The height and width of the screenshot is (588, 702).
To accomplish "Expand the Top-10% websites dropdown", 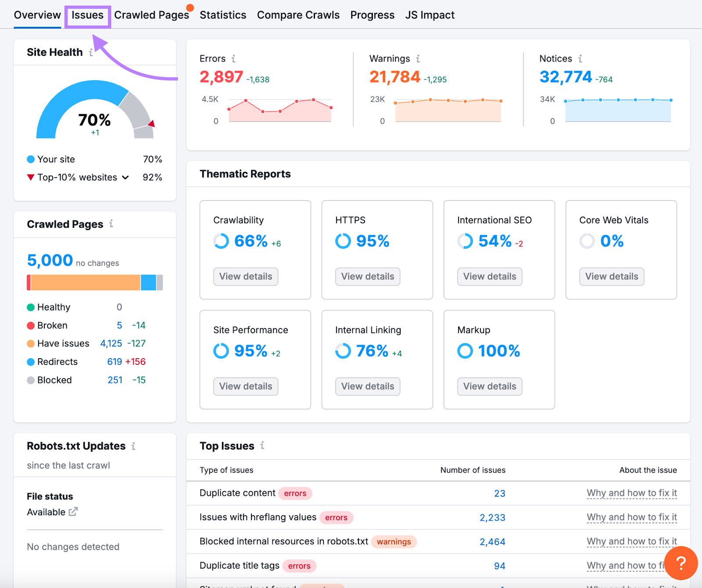I will 125,178.
